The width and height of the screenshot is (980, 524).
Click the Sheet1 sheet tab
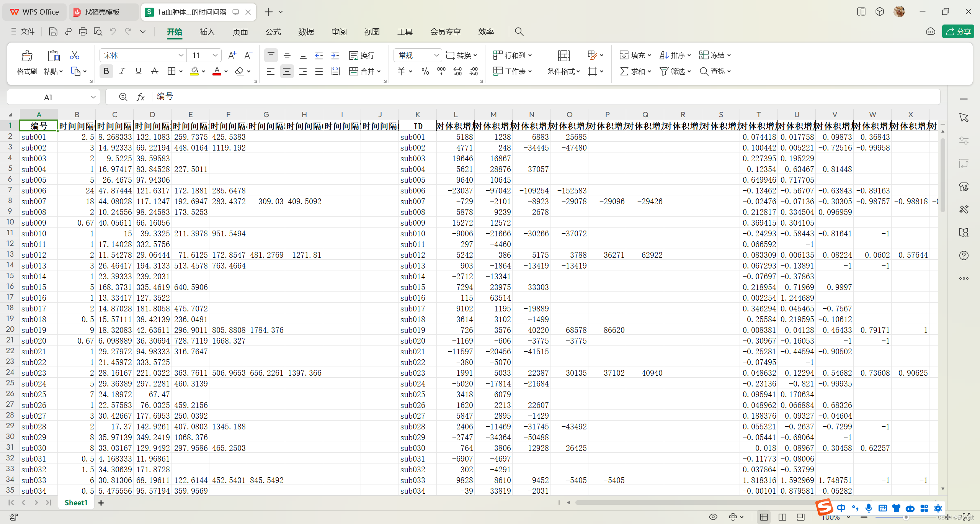(x=76, y=503)
